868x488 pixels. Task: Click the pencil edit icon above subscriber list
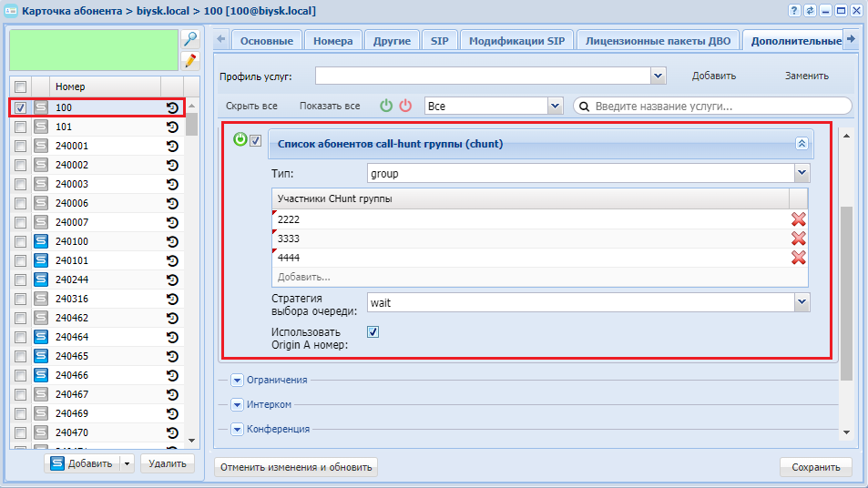point(189,61)
